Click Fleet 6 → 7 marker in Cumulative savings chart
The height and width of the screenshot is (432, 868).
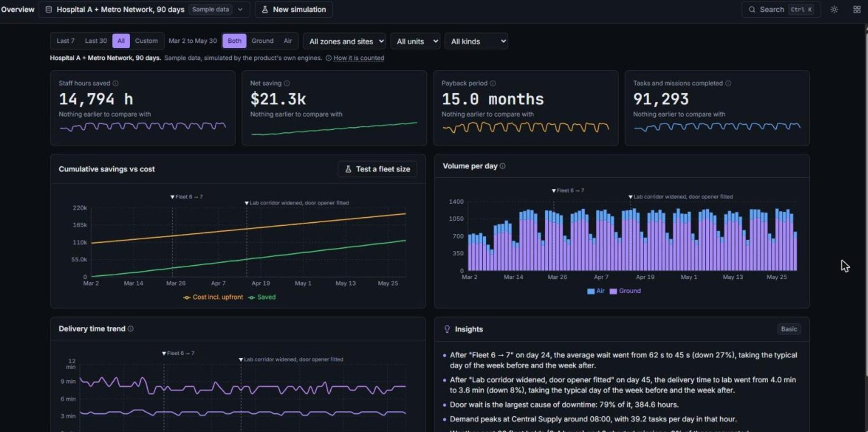pos(187,197)
